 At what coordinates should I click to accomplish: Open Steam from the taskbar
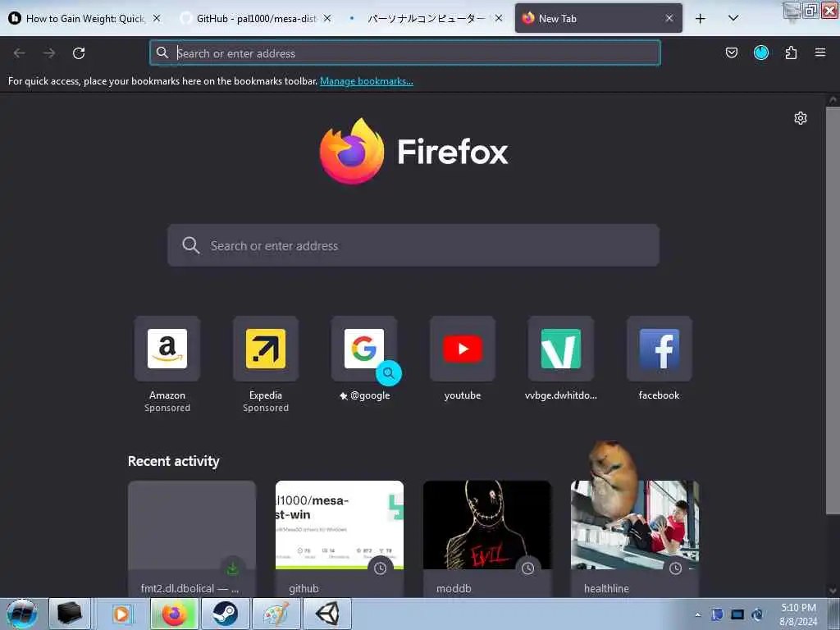[x=226, y=614]
